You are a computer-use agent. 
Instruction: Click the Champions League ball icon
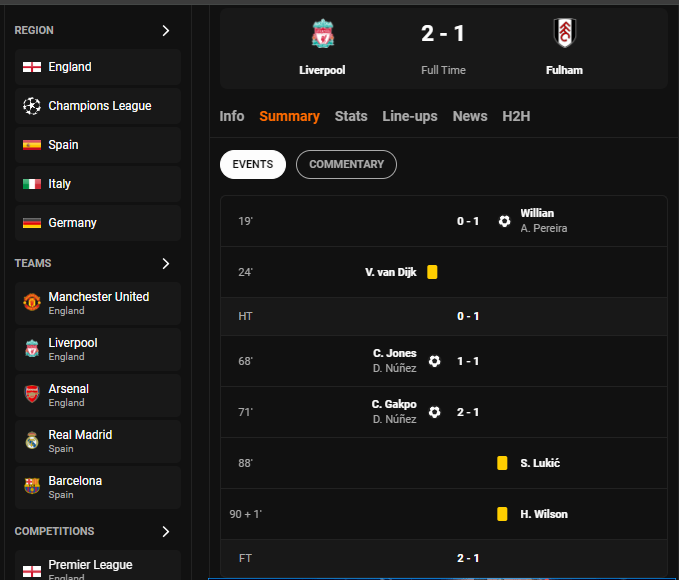point(32,106)
